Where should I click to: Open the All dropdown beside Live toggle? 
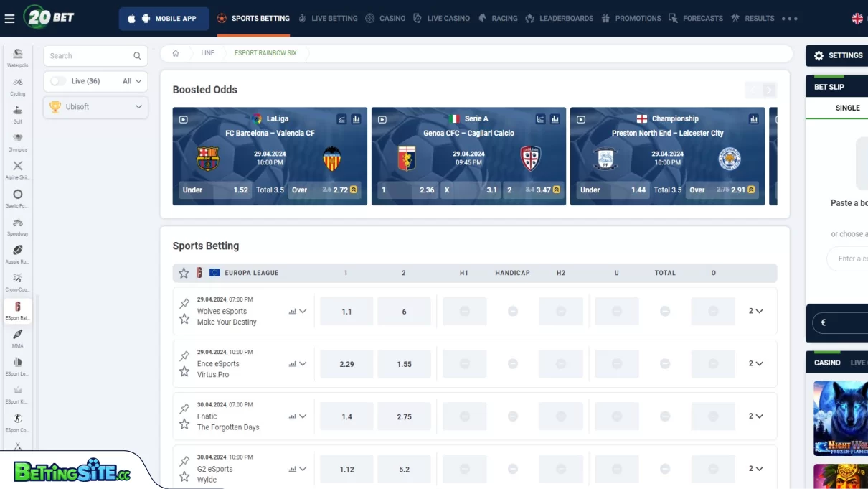[x=129, y=81]
